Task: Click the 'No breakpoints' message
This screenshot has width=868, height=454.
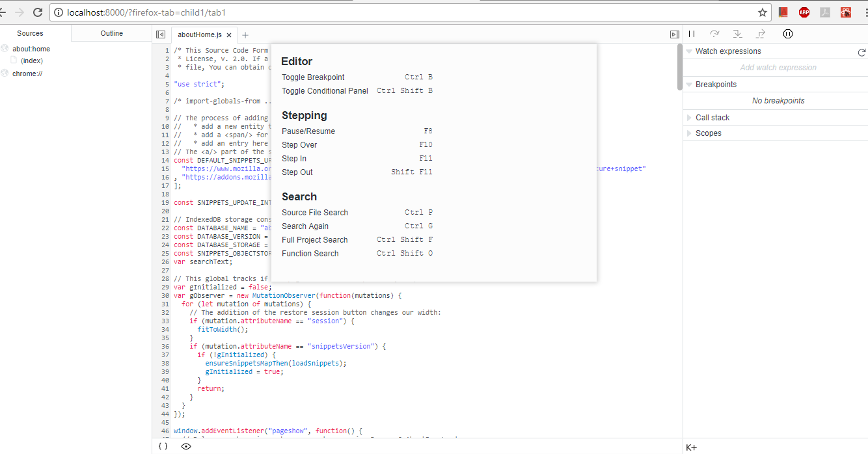Action: 778,101
